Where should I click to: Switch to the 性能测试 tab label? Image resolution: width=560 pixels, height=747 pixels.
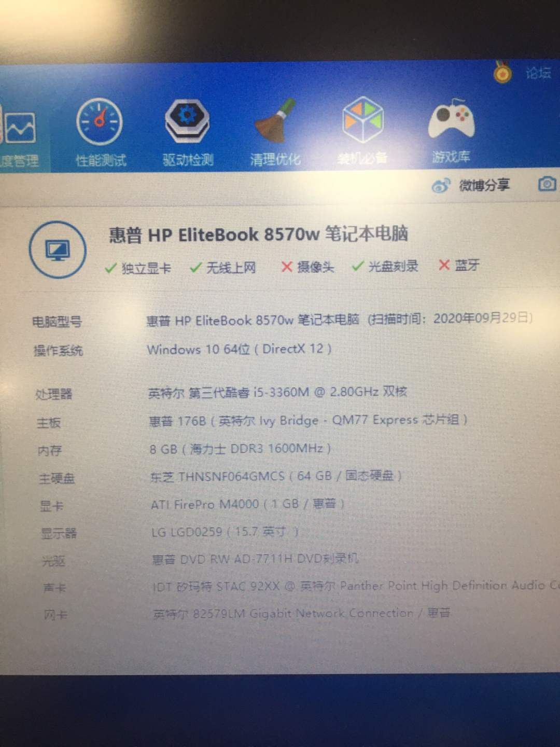click(101, 160)
